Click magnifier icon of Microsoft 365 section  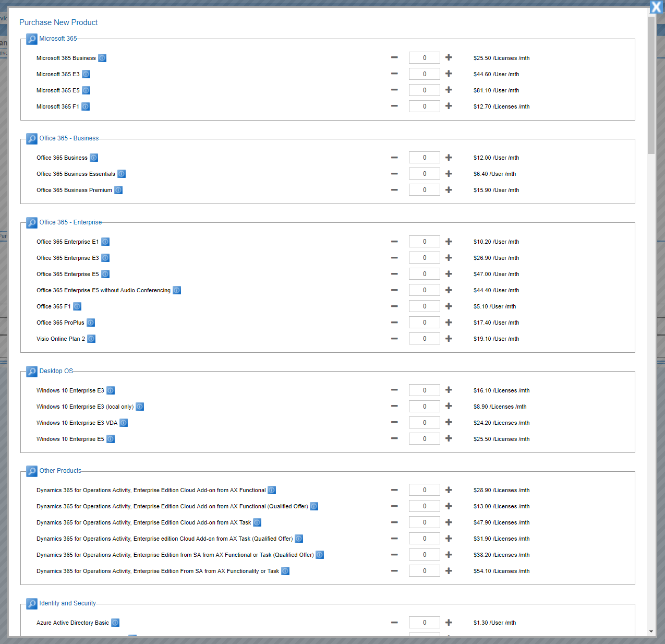[32, 39]
